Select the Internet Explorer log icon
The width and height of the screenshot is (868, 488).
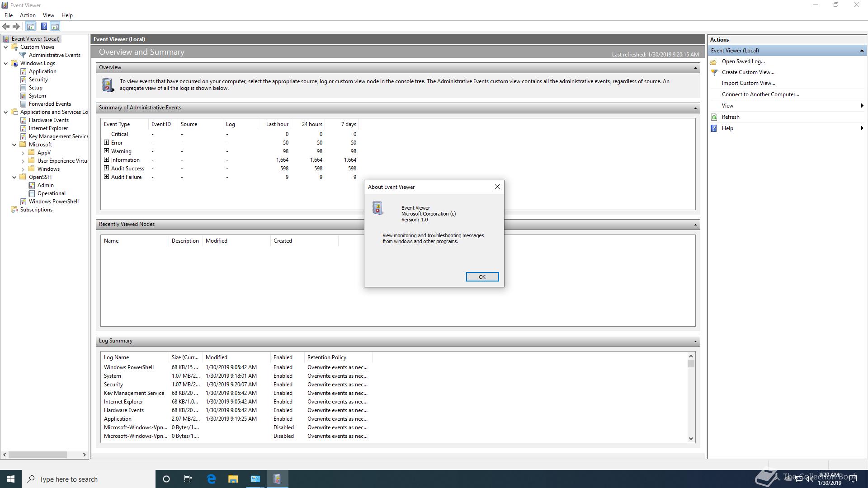click(23, 128)
